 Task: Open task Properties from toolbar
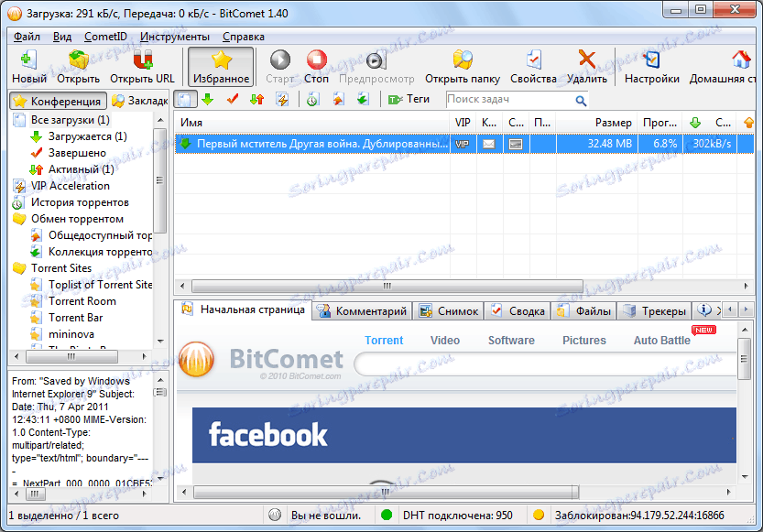click(533, 67)
